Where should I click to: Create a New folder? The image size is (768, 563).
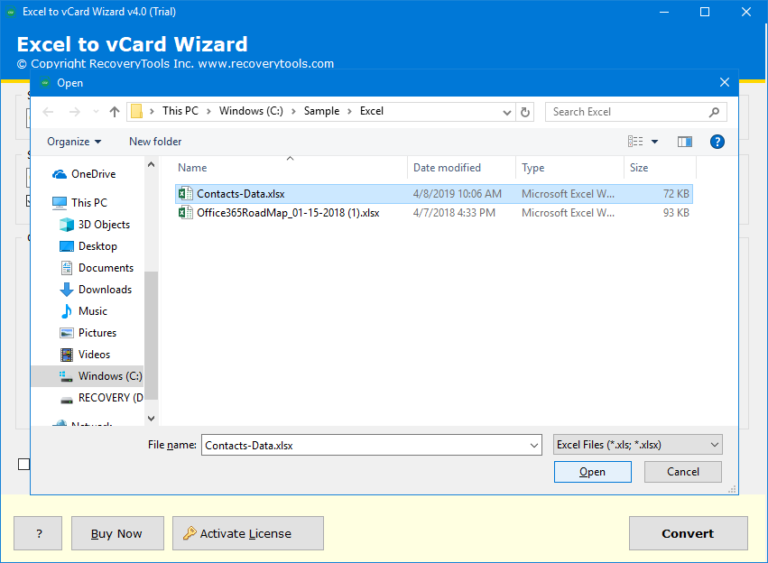tap(155, 142)
